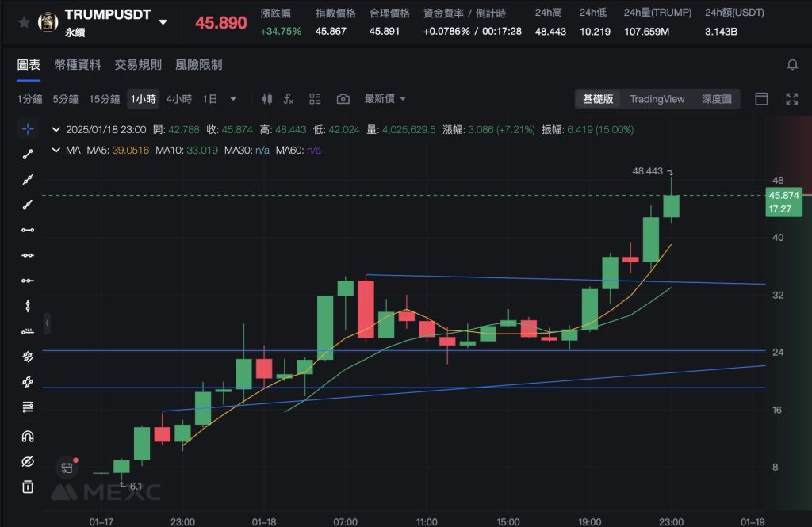The height and width of the screenshot is (527, 812).
Task: Switch chart to 深度圖 mode
Action: [717, 99]
